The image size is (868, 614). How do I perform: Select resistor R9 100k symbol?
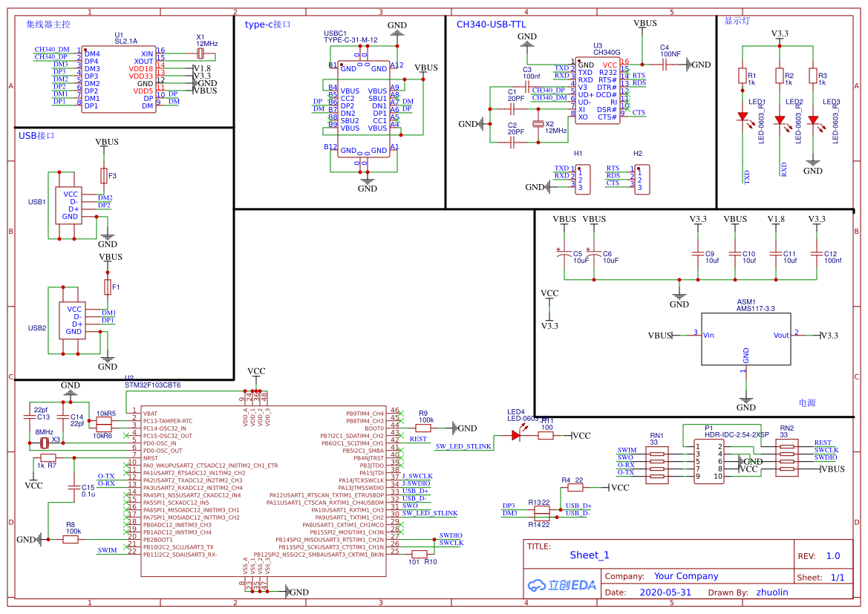click(x=423, y=428)
